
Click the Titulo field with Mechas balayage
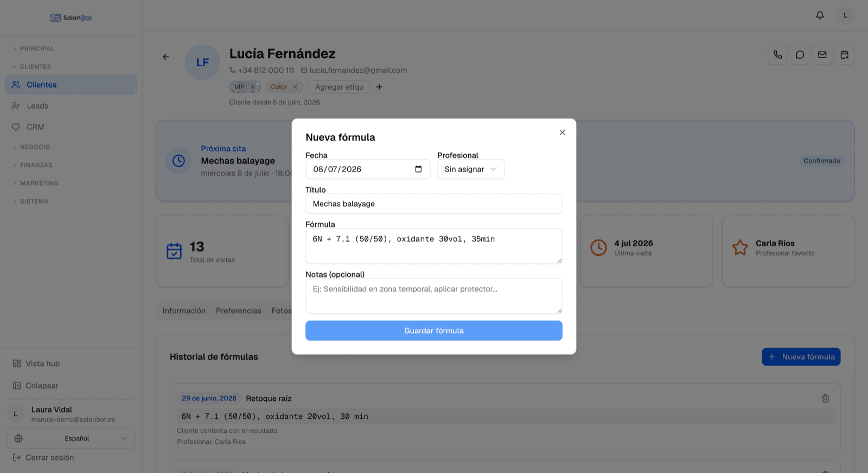434,204
